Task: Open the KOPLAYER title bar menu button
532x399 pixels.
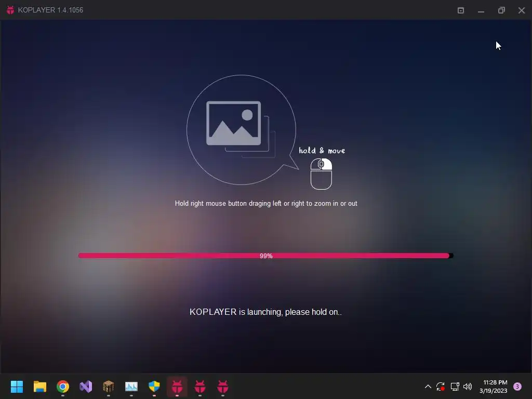Action: coord(461,10)
